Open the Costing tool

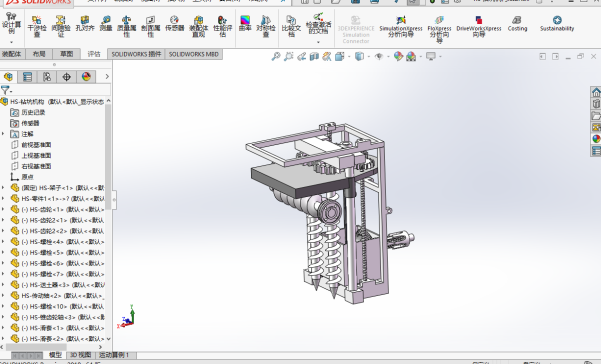tap(517, 23)
